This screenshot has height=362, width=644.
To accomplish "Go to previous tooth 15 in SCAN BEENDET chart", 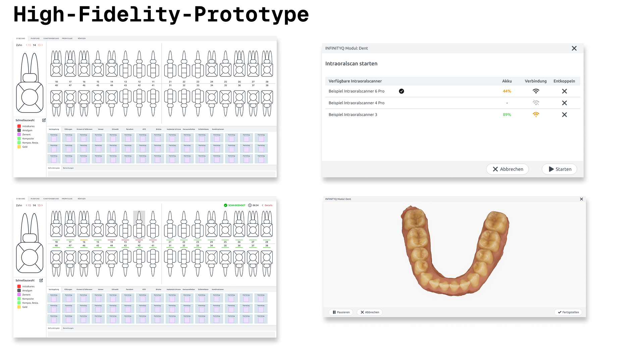I will coord(29,205).
